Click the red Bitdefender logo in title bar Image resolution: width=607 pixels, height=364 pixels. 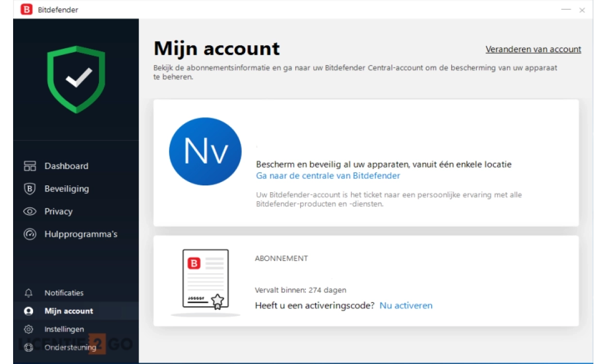point(27,10)
